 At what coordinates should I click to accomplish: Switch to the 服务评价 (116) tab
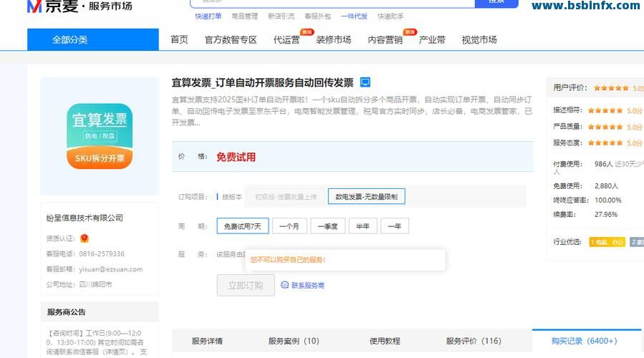pyautogui.click(x=474, y=341)
